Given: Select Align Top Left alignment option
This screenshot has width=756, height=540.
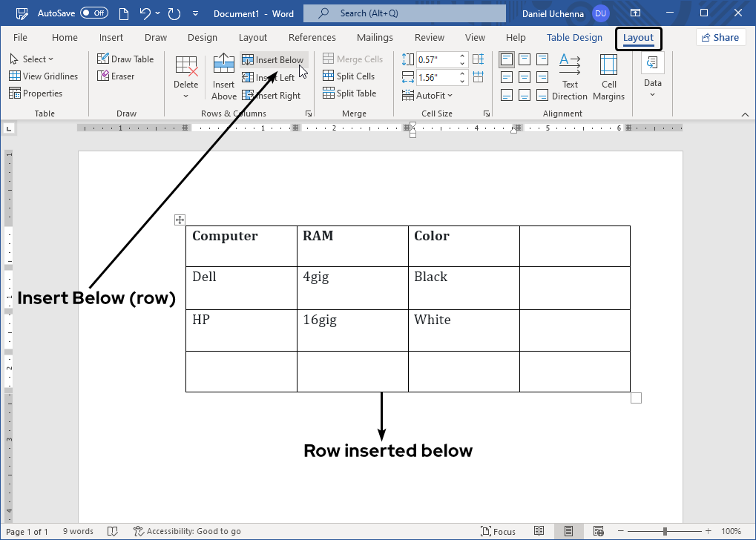Looking at the screenshot, I should [507, 59].
